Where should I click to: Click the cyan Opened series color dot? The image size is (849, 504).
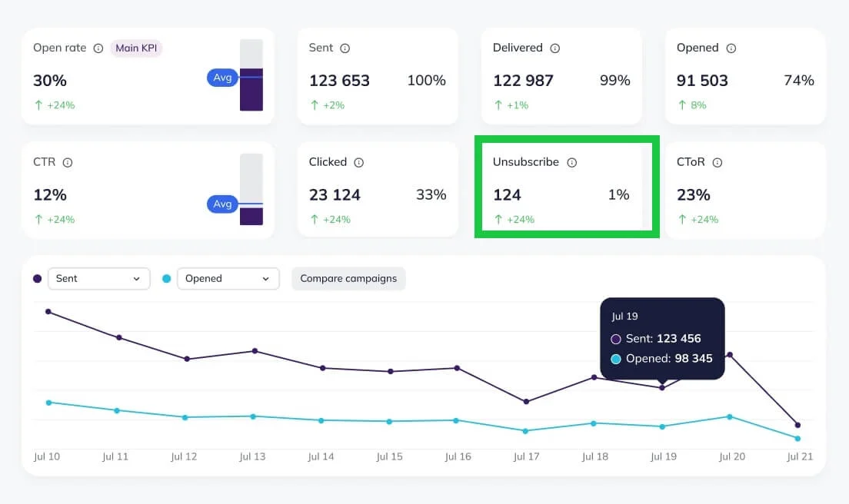167,278
